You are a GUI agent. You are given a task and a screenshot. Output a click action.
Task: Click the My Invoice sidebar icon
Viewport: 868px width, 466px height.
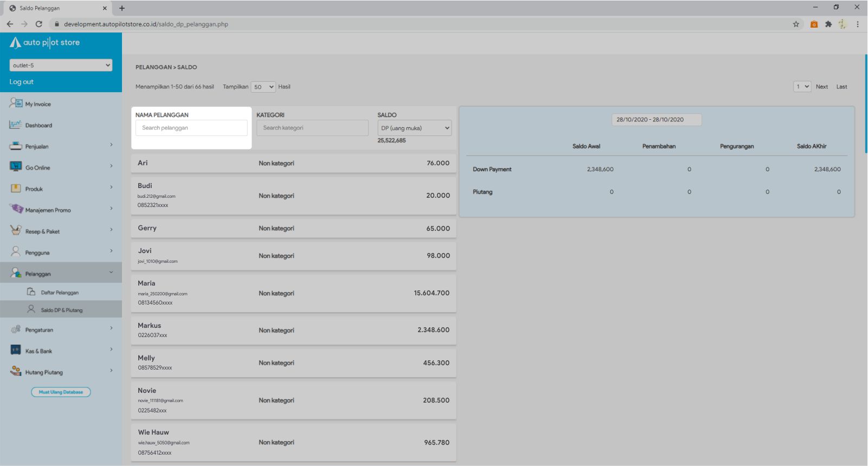pyautogui.click(x=16, y=103)
